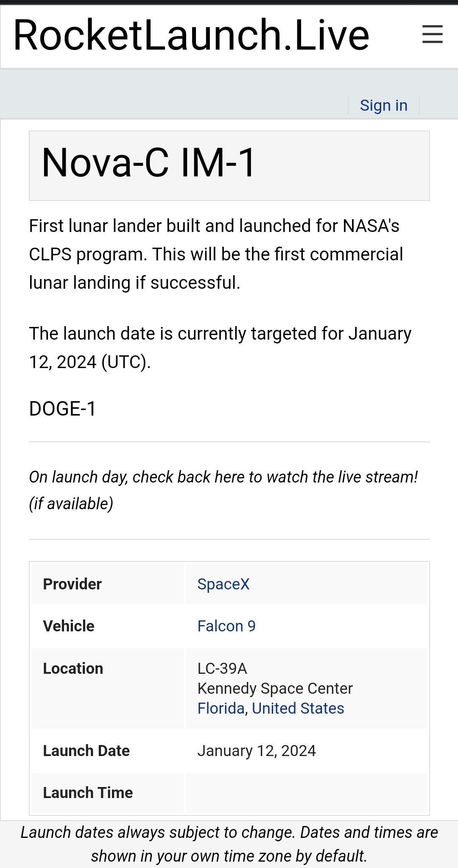Click the Kennedy Space Center text
The height and width of the screenshot is (868, 458).
point(275,688)
